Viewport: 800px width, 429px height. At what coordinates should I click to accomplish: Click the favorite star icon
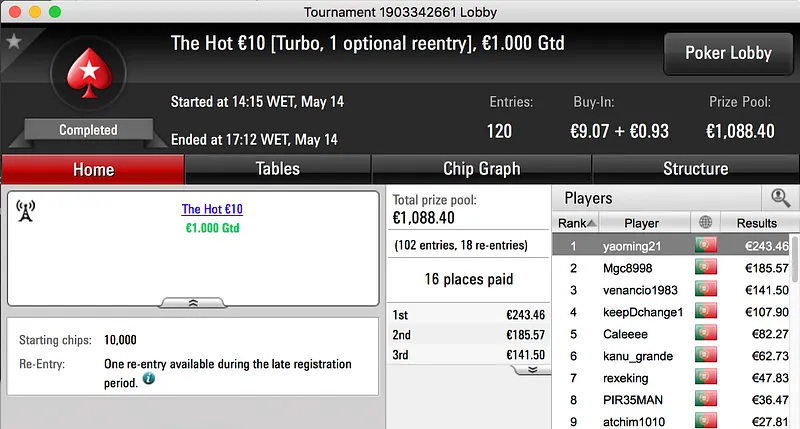pyautogui.click(x=14, y=42)
